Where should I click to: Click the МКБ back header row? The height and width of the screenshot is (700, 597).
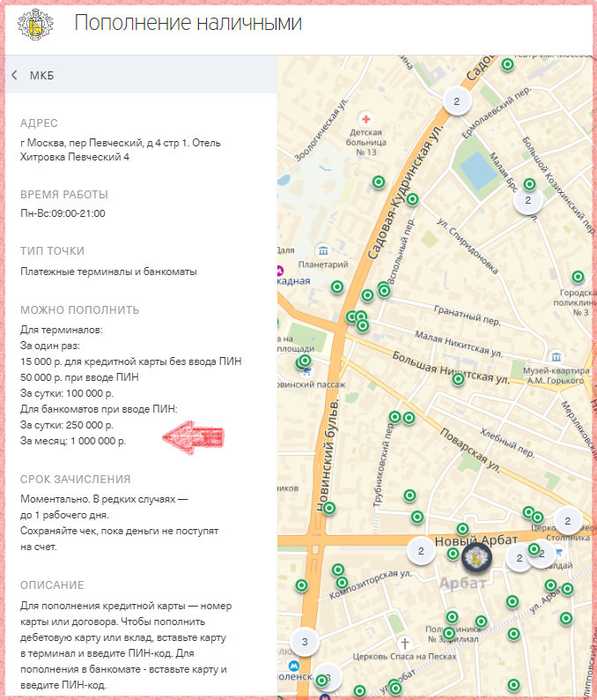tap(141, 75)
